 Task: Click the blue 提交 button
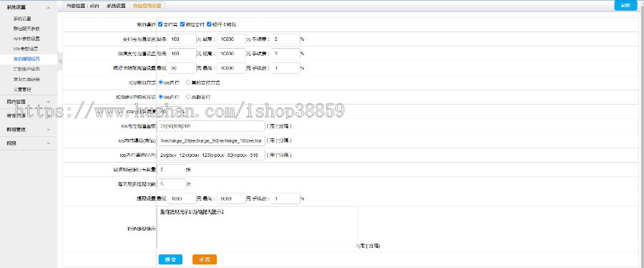tap(170, 259)
